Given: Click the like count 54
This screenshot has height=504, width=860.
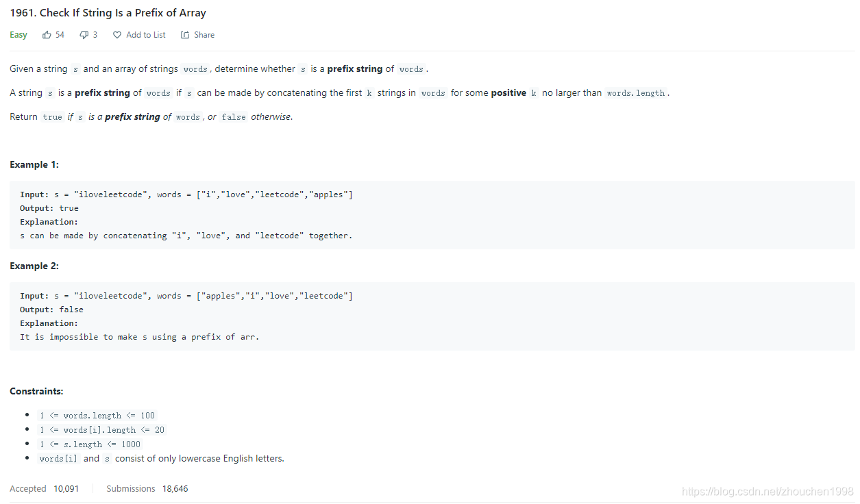Looking at the screenshot, I should 60,35.
